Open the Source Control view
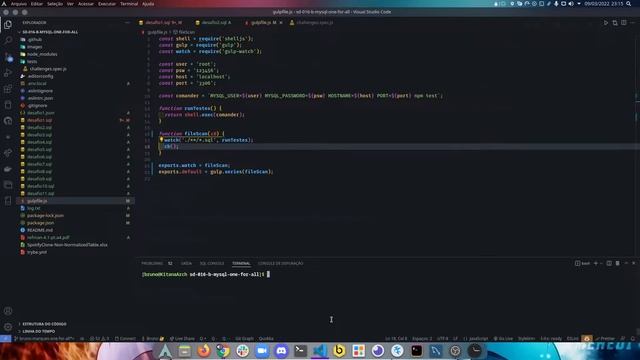The height and width of the screenshot is (360, 640). [x=8, y=57]
